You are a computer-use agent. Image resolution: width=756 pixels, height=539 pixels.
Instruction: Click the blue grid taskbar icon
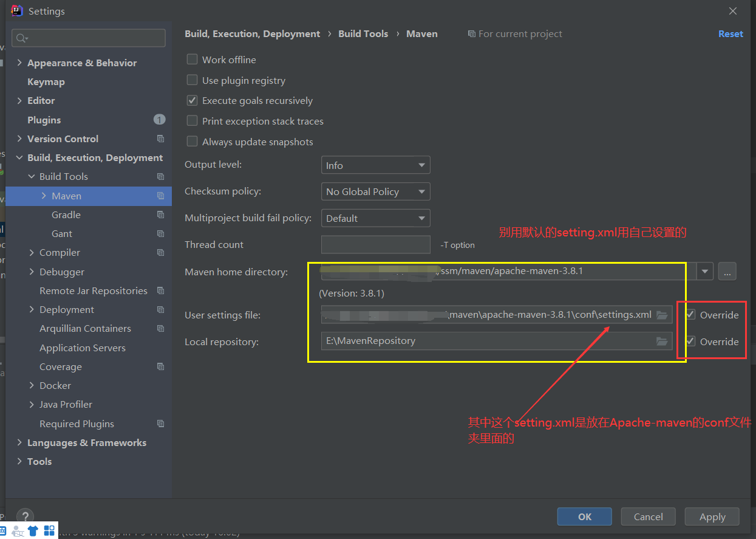tap(49, 530)
